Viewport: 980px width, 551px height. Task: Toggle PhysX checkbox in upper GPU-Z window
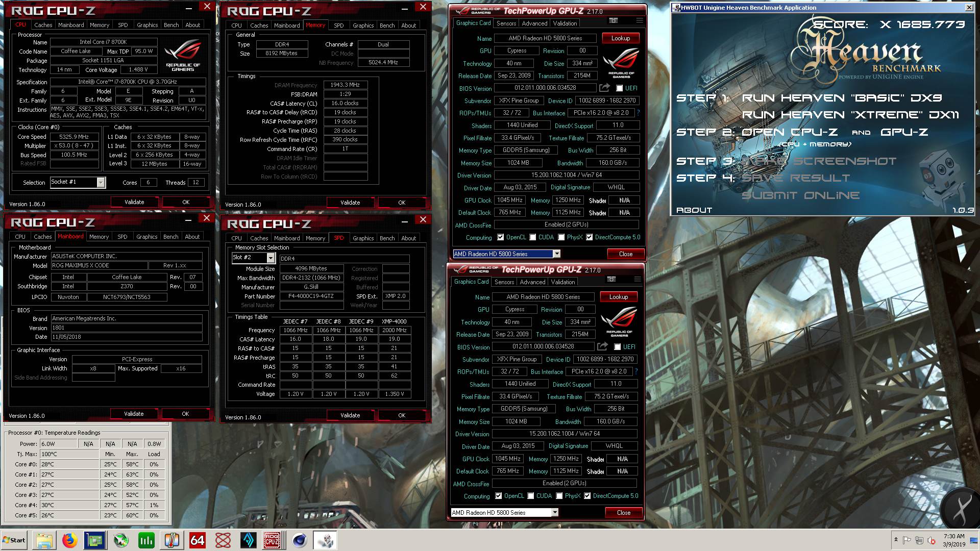(561, 237)
